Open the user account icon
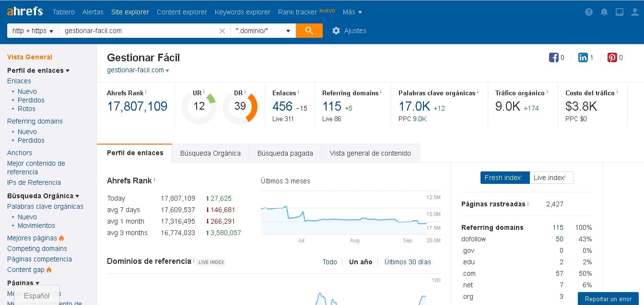The width and height of the screenshot is (644, 305). (634, 12)
